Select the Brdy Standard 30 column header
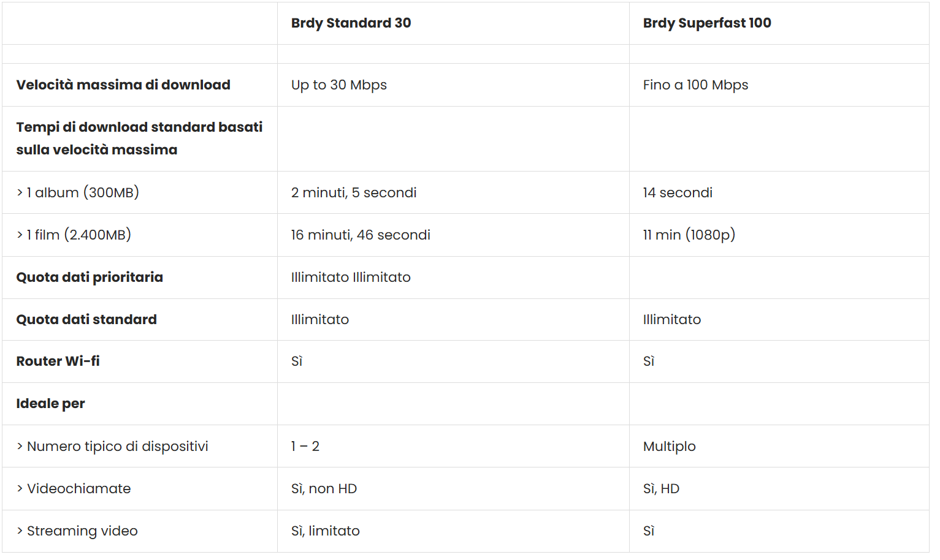Viewport: 940px width, 560px height. 351,23
